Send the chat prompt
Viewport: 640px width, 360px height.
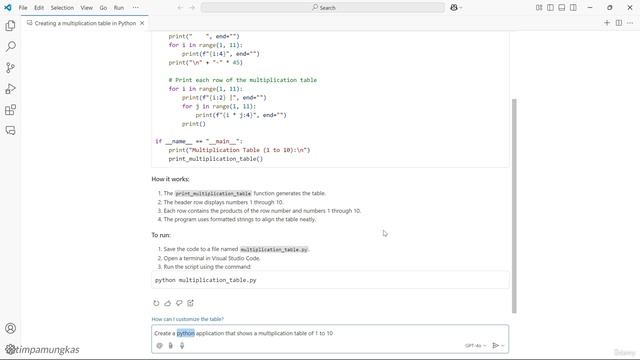pyautogui.click(x=496, y=345)
